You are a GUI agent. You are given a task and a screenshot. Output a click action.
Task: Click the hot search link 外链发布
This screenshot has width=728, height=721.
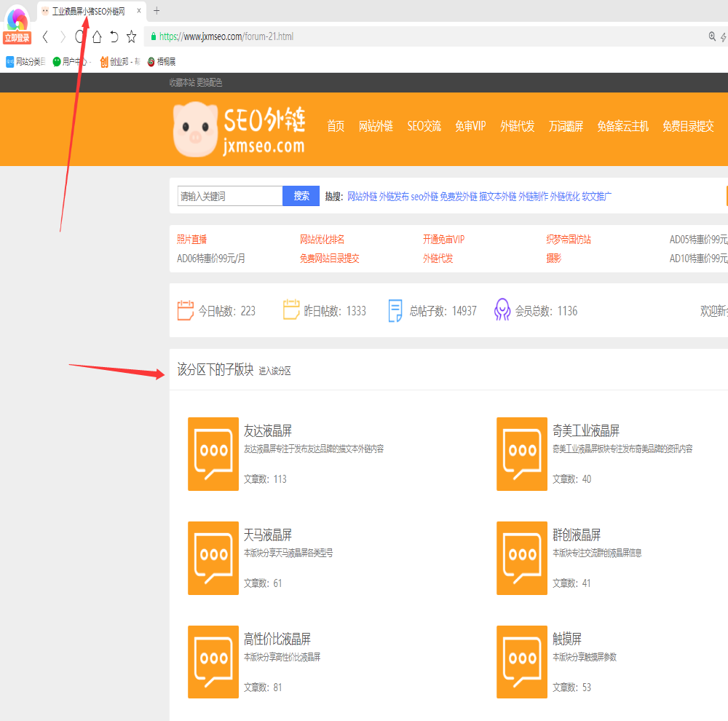[394, 197]
